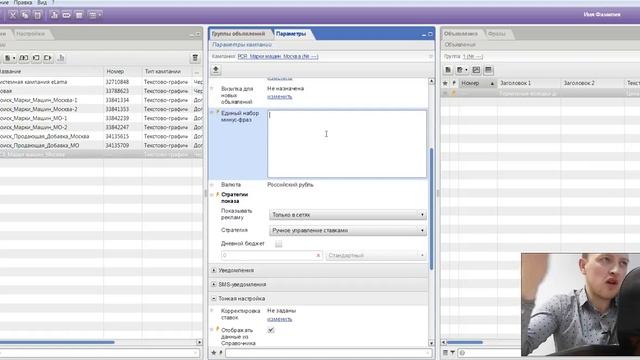Click the campaigns table horizontal scrollbar thumb
Viewport: 640px width, 360px height.
(x=57, y=342)
